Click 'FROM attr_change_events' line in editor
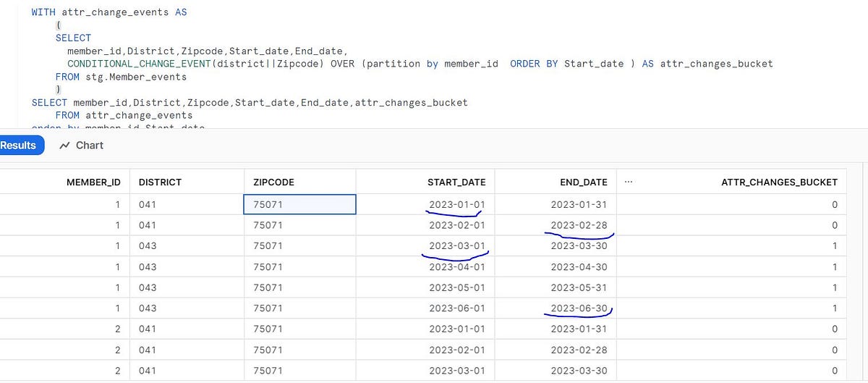 tap(124, 115)
